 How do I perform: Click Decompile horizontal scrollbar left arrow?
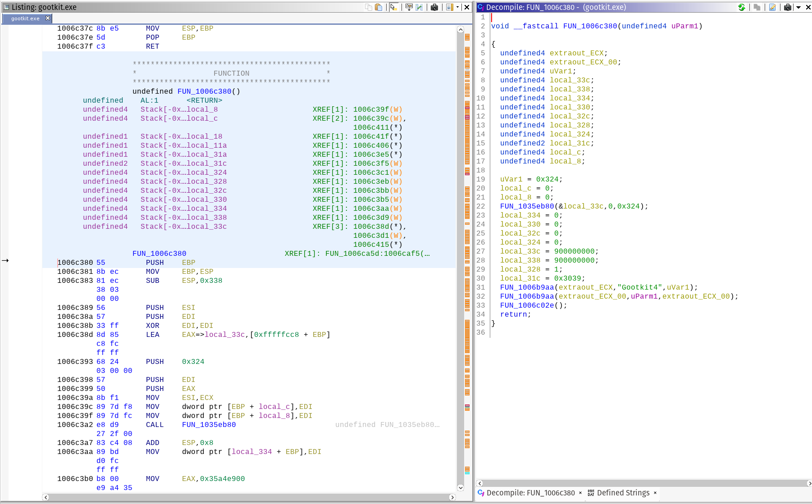(480, 483)
